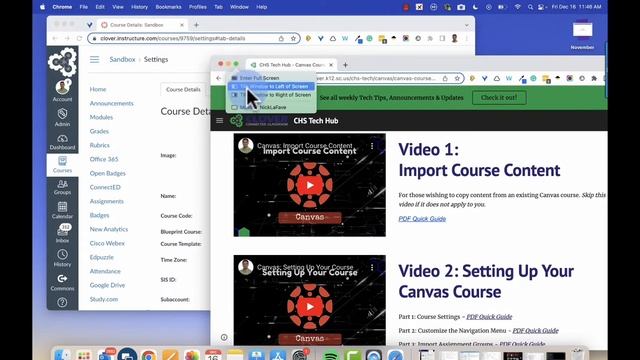Open ConnectED in course navigation
Viewport: 640px width, 360px height.
[105, 187]
